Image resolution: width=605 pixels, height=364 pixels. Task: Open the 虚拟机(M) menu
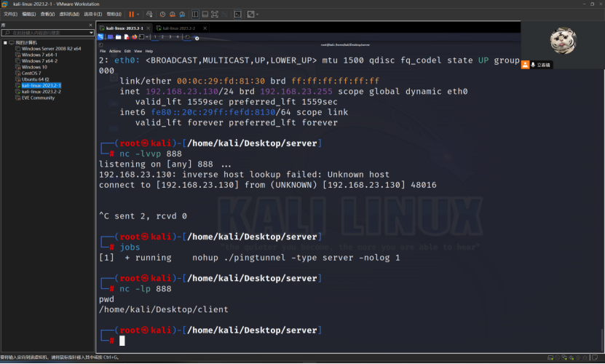[x=69, y=15]
